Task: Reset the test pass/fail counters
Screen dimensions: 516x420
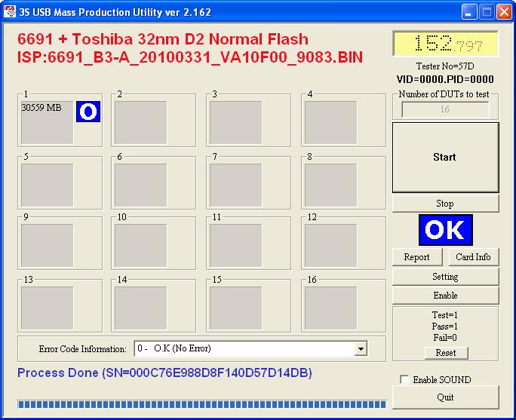Action: (x=445, y=353)
